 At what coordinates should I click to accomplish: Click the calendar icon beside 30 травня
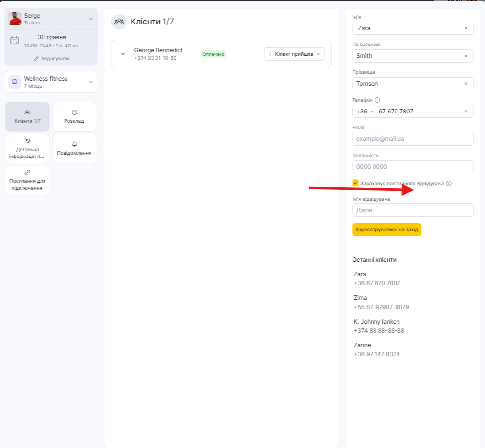click(15, 40)
